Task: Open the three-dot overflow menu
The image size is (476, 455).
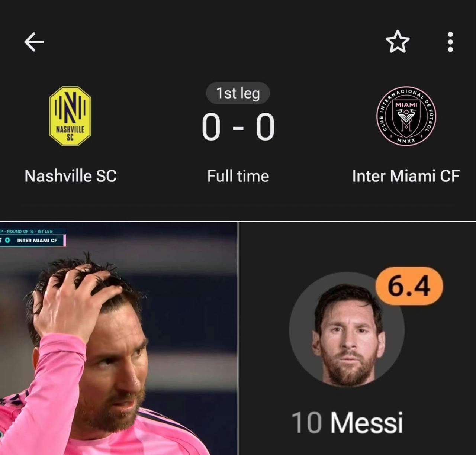Action: pos(450,42)
